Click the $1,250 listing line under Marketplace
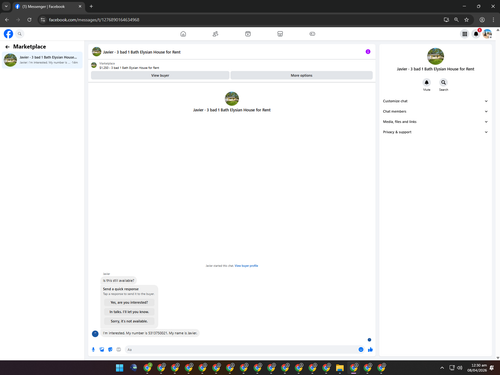500x375 pixels. tap(129, 68)
